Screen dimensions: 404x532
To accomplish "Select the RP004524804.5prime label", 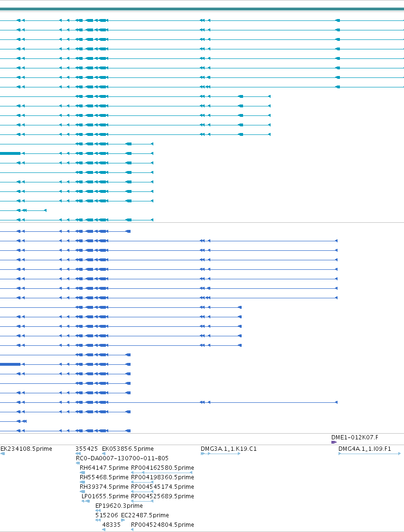I will 162,525.
